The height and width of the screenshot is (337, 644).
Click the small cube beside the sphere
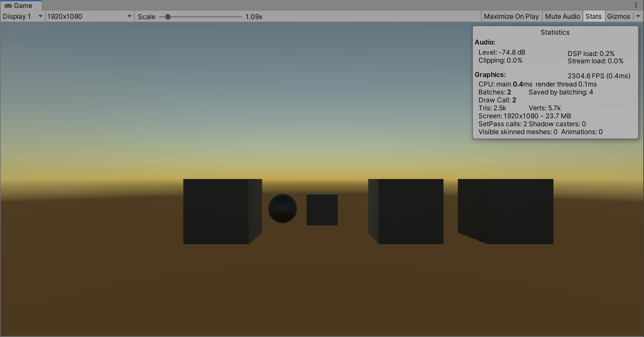pyautogui.click(x=322, y=210)
